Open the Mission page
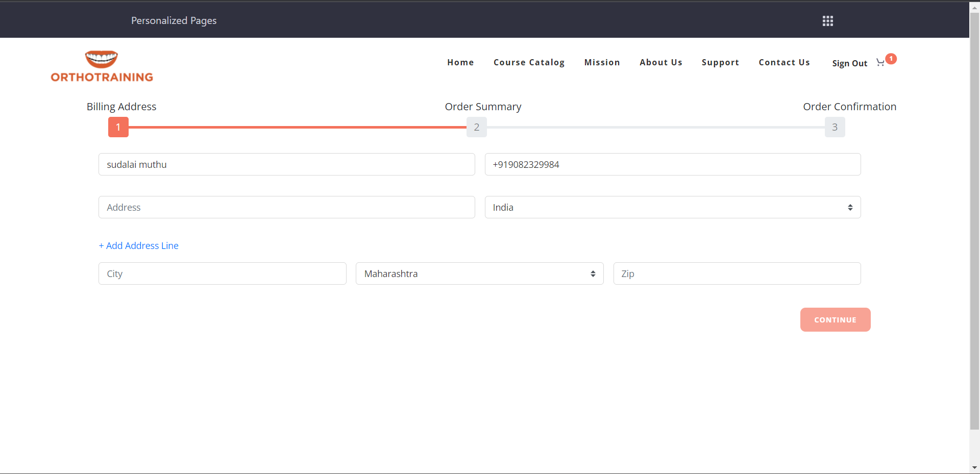 (x=602, y=62)
